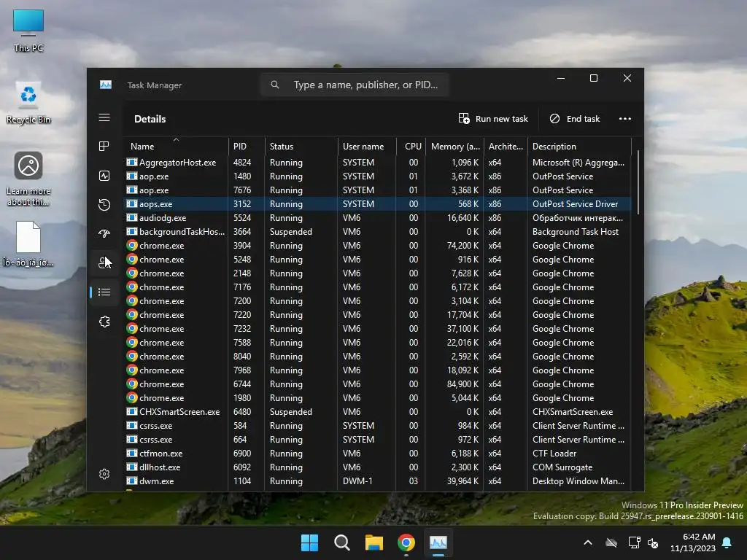747x560 pixels.
Task: Click the search box in Task Manager
Action: tap(355, 85)
